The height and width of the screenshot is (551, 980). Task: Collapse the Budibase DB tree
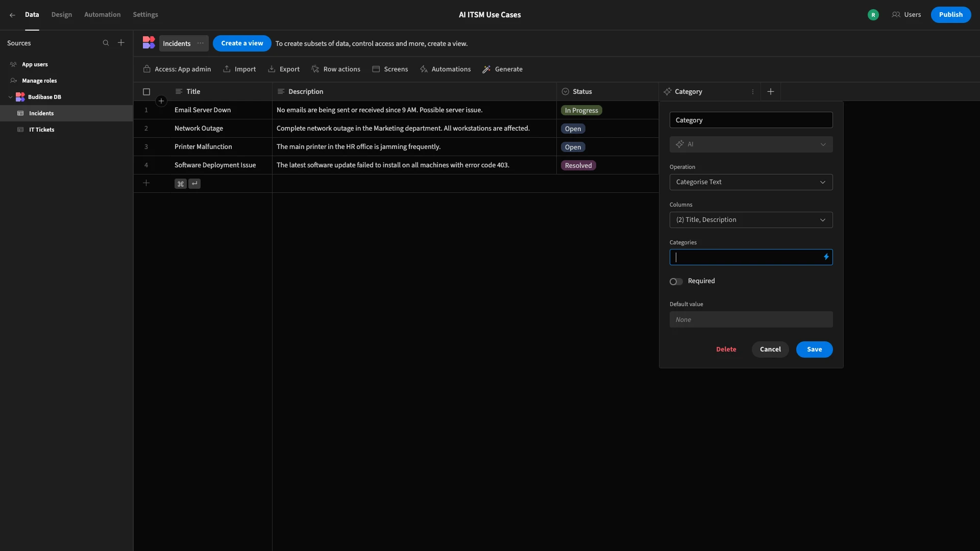[10, 97]
